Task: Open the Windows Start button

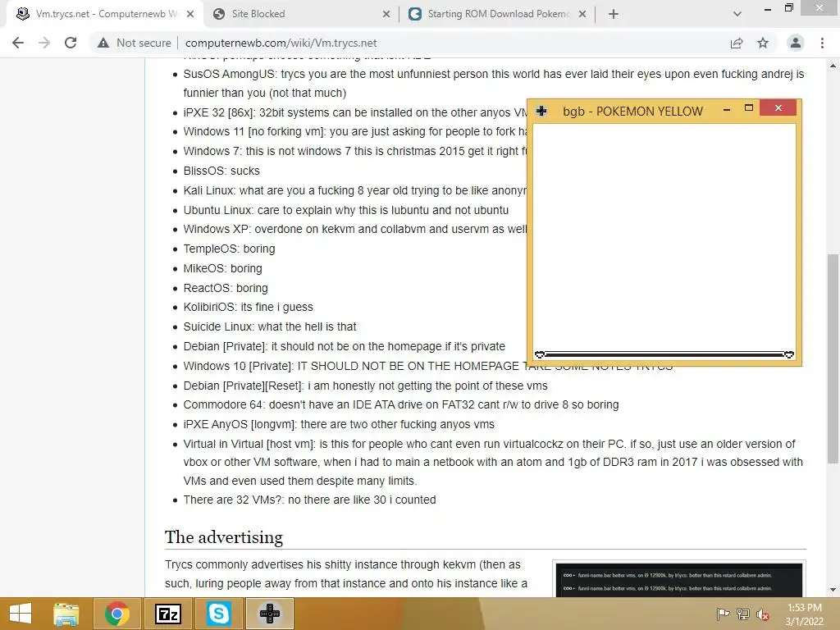Action: pyautogui.click(x=21, y=614)
